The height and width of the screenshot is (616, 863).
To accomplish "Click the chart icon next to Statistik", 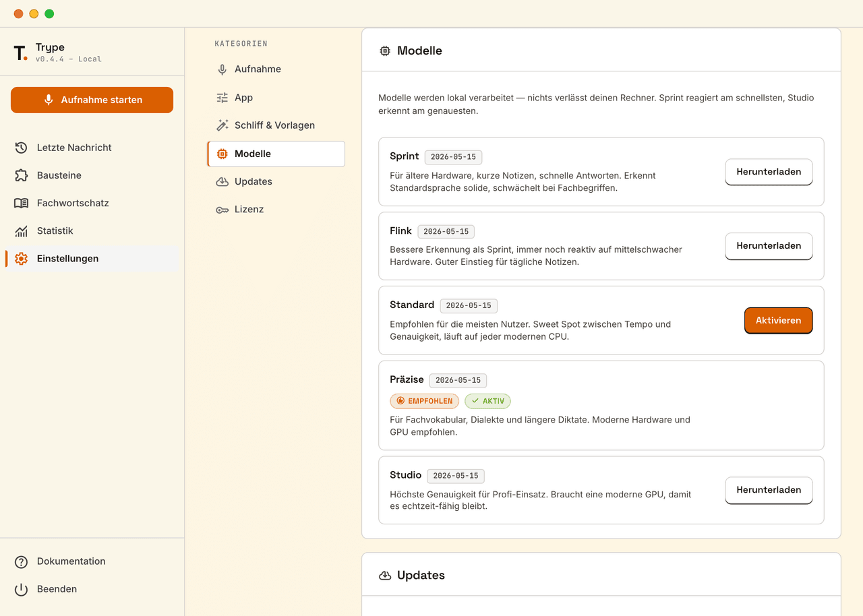I will [22, 230].
